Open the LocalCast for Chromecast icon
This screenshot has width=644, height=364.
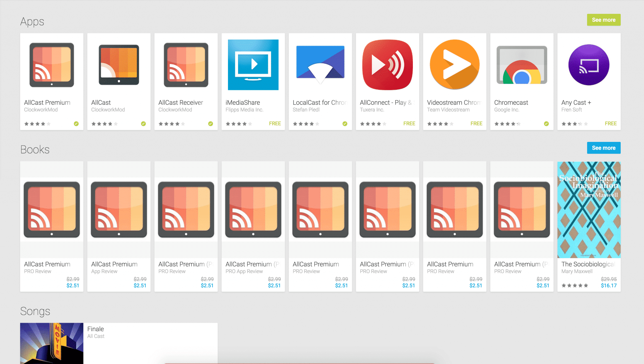click(x=320, y=65)
